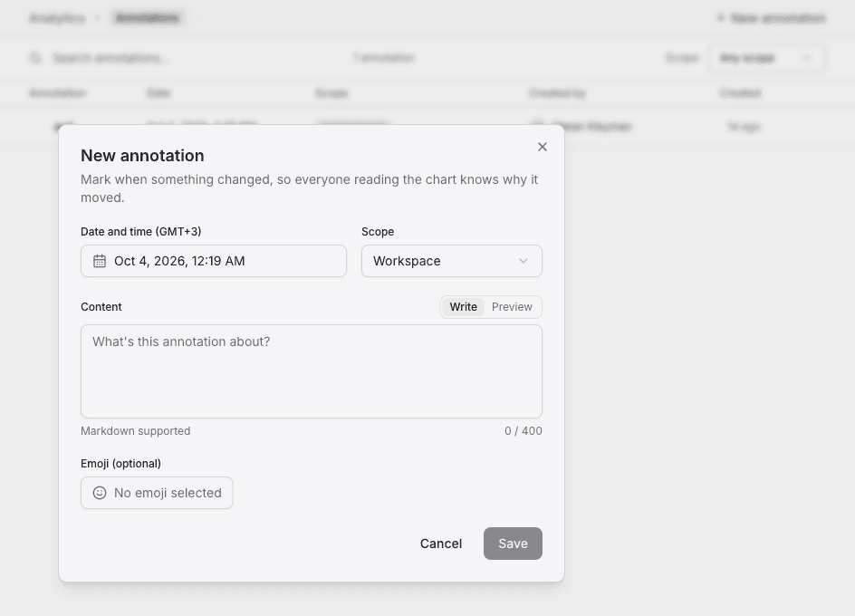
Task: Click the Emoji (optional) label
Action: coord(120,463)
